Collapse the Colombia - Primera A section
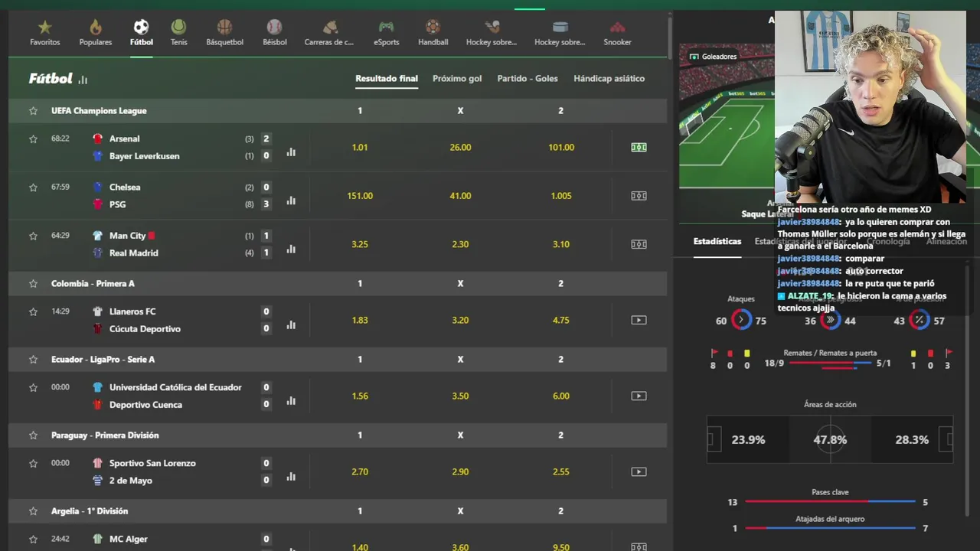Viewport: 980px width, 551px height. pyautogui.click(x=338, y=283)
